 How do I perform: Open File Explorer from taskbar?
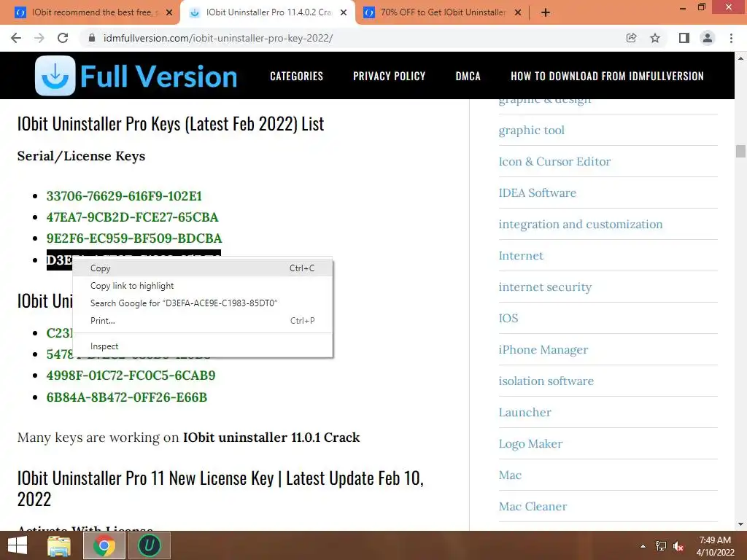(x=59, y=545)
